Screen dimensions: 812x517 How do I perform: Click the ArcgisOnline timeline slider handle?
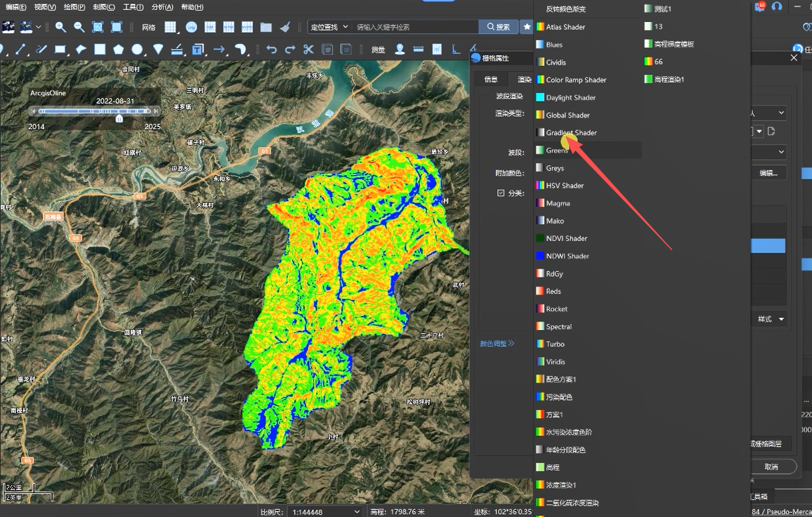119,118
